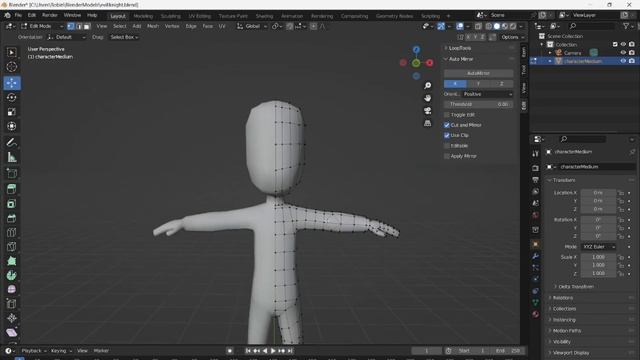Play the animation forward
Image resolution: width=640 pixels, height=360 pixels.
[x=273, y=351]
